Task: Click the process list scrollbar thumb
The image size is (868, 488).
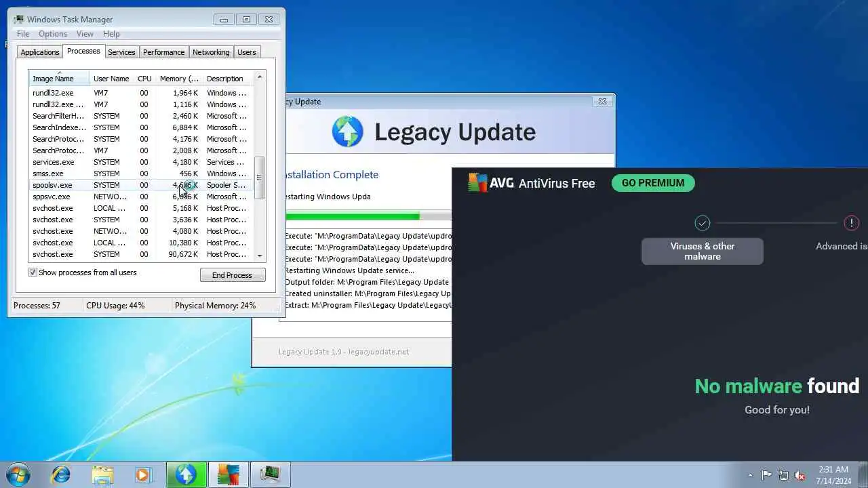Action: pos(259,178)
